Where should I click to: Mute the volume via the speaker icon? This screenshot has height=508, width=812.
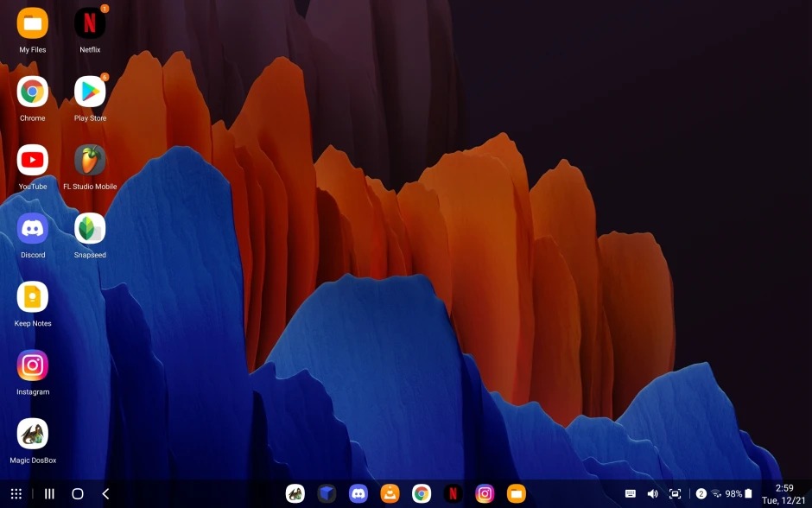[x=654, y=493]
